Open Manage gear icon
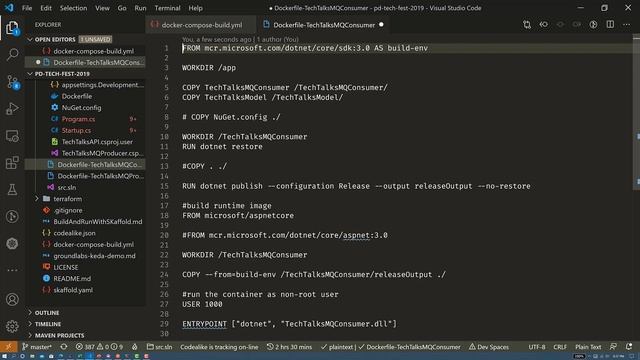 click(x=12, y=326)
